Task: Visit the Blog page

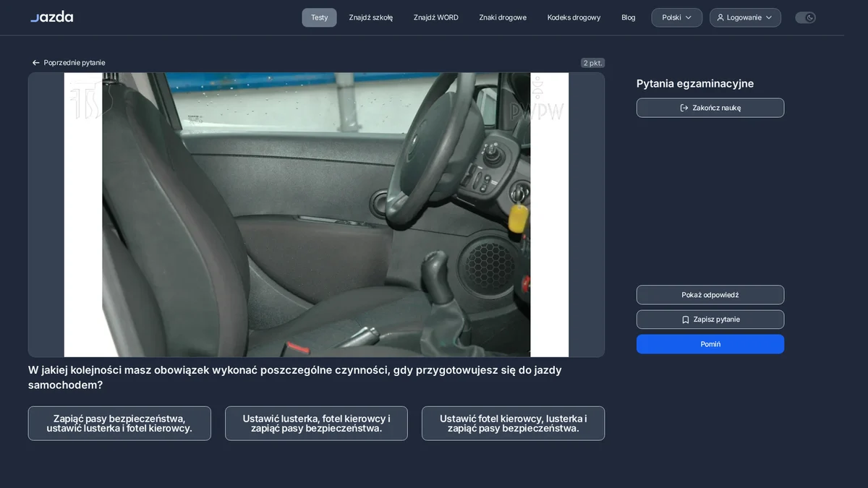Action: tap(629, 17)
